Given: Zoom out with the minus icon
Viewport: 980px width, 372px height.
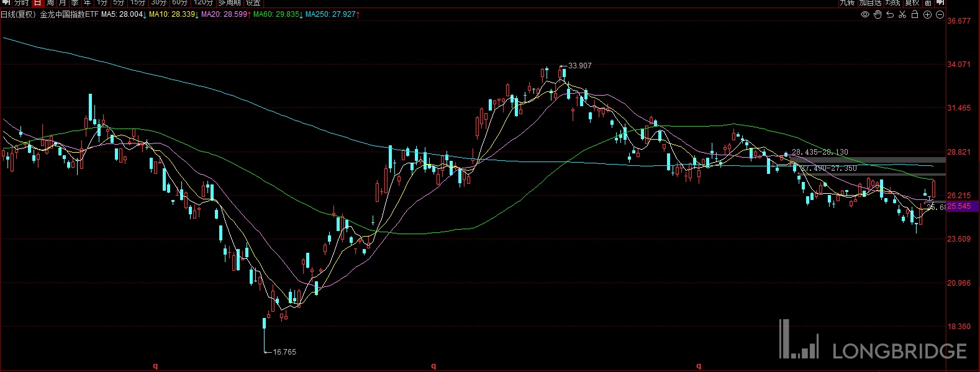Looking at the screenshot, I should (x=940, y=14).
